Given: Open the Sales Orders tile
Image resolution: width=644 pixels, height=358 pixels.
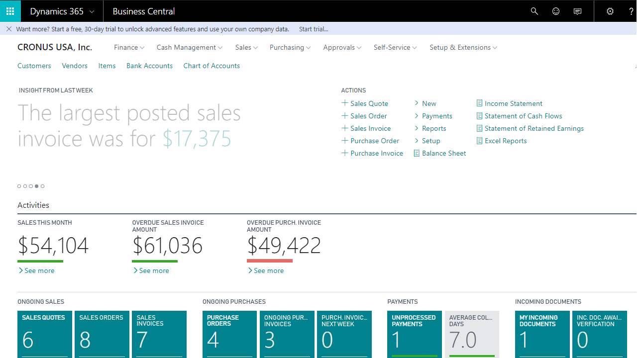Looking at the screenshot, I should tap(102, 334).
